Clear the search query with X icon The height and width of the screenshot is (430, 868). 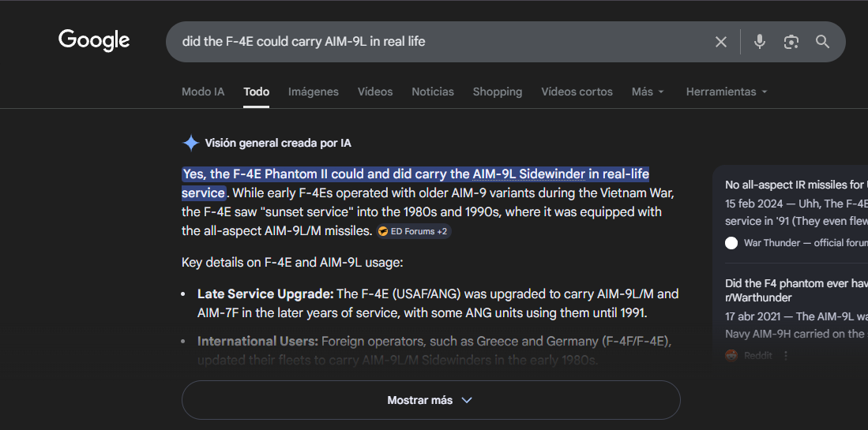720,42
